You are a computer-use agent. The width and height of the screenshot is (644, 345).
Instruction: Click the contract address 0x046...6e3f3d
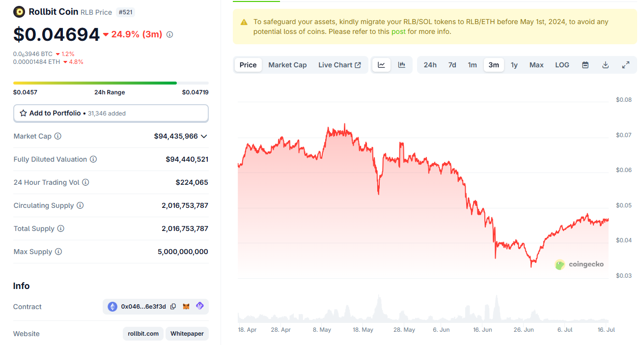pyautogui.click(x=143, y=307)
